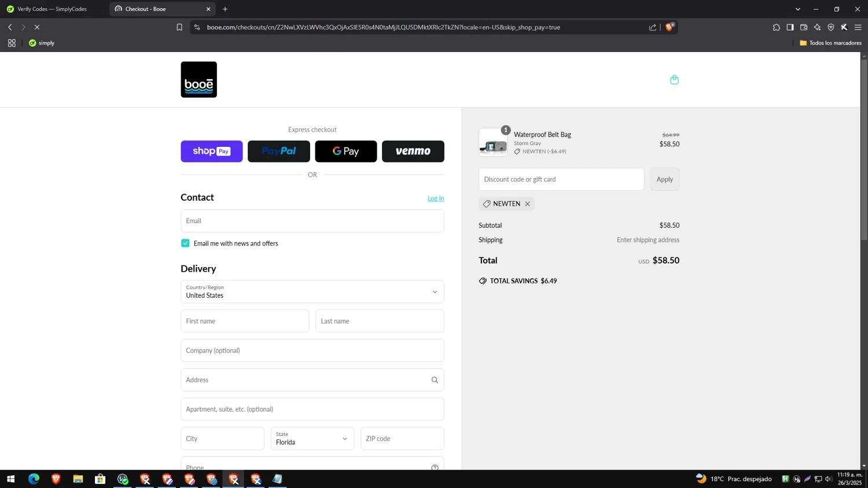
Task: Focus the First name field
Action: tap(245, 321)
